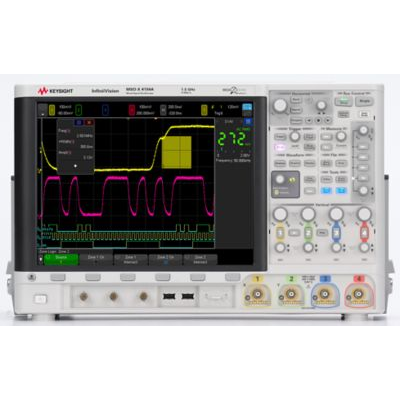Turn the channel 1 vertical scale knob
Screen dimensions: 400x400
click(280, 214)
